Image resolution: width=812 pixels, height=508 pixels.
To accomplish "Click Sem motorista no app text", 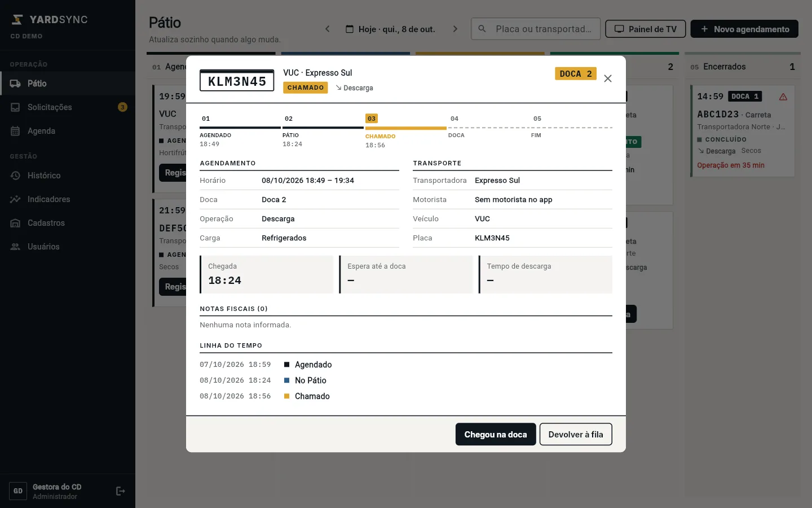I will 514,200.
